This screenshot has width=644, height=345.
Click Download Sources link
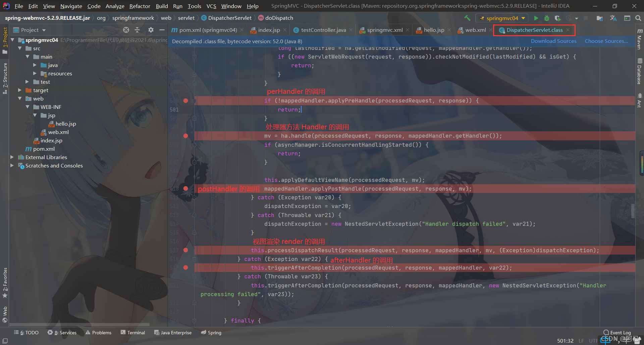[553, 41]
